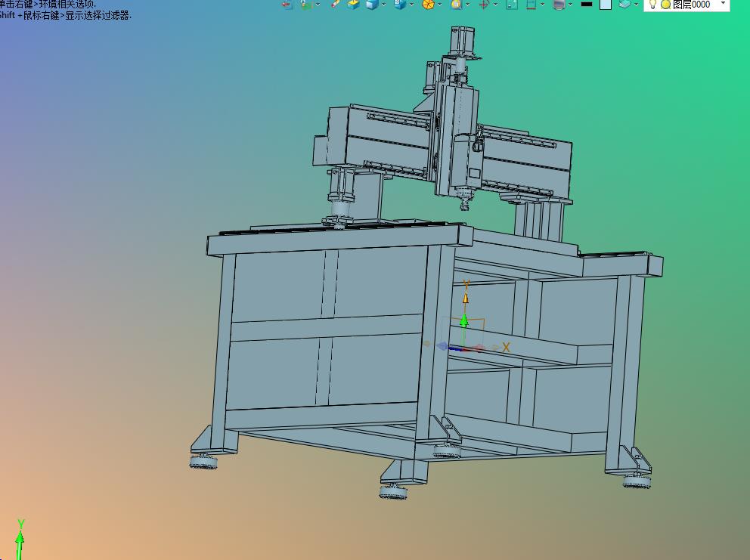Click the green arrow on the triad
The height and width of the screenshot is (560, 750).
point(464,320)
